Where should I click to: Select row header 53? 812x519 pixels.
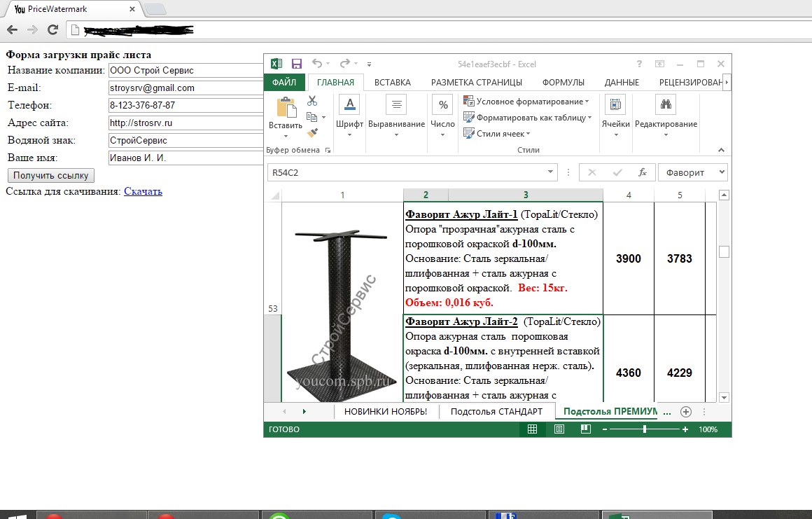273,258
